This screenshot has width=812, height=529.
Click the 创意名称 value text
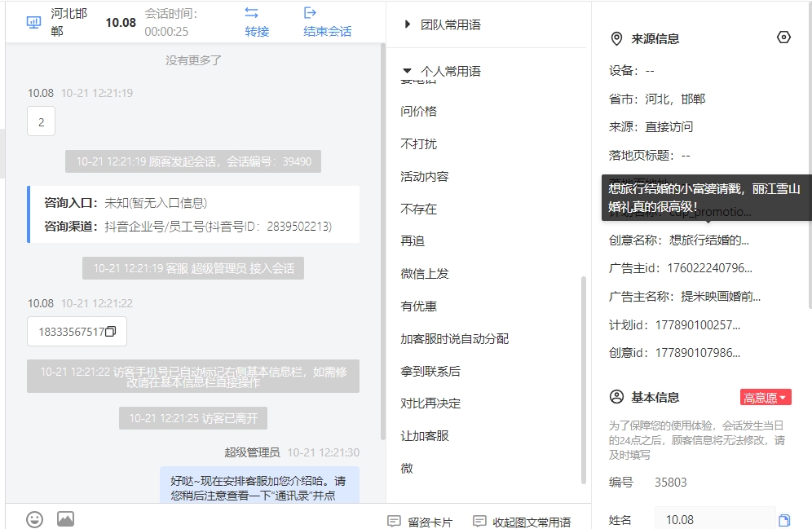[709, 240]
